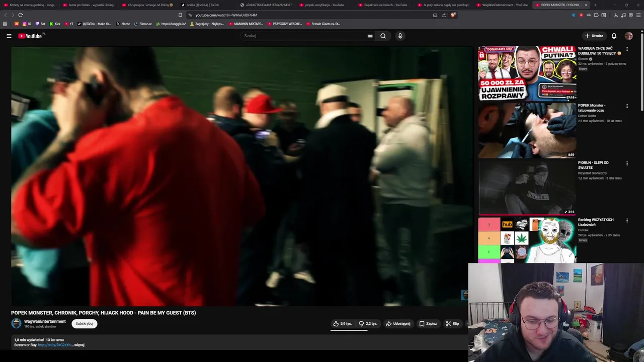The width and height of the screenshot is (644, 362).
Task: Click the share-page icon in the address bar
Action: point(444,15)
